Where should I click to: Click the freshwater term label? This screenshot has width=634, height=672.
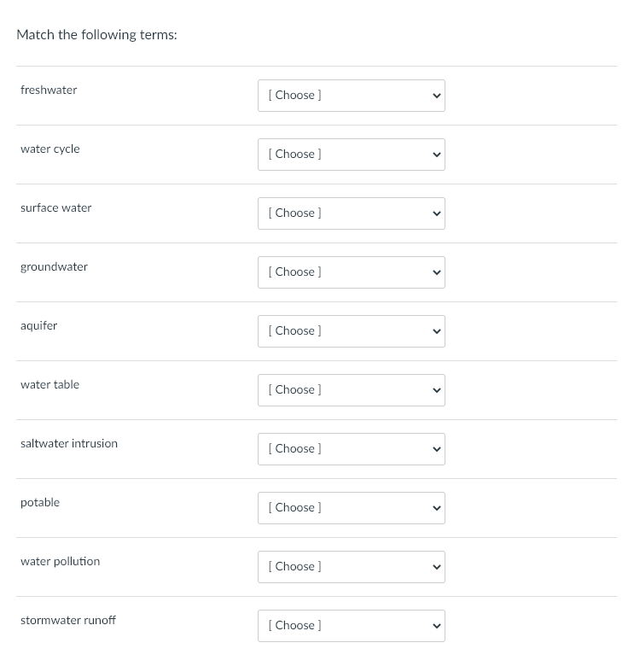tap(49, 91)
